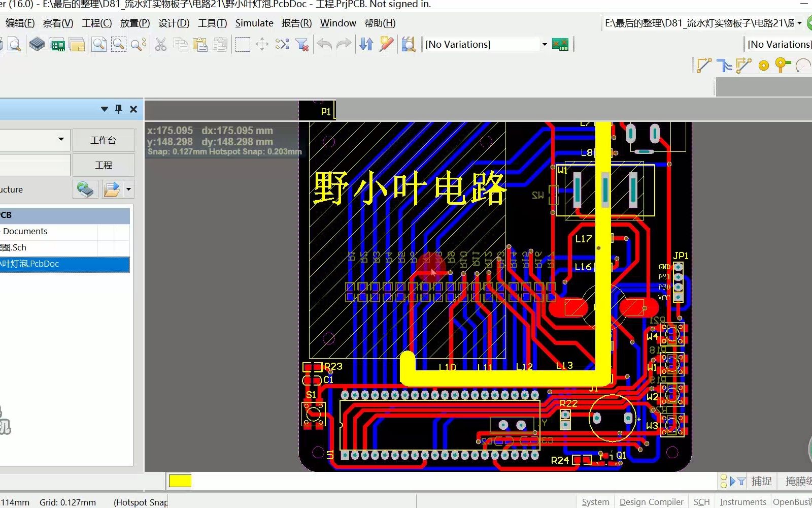Screen dimensions: 812x508
Task: Select the place pad tool
Action: coord(764,66)
